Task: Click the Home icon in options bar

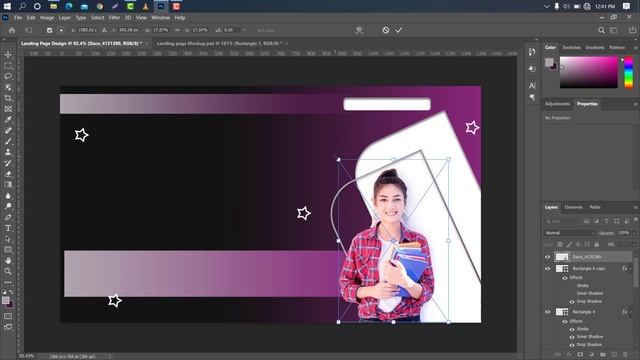Action: [12, 30]
